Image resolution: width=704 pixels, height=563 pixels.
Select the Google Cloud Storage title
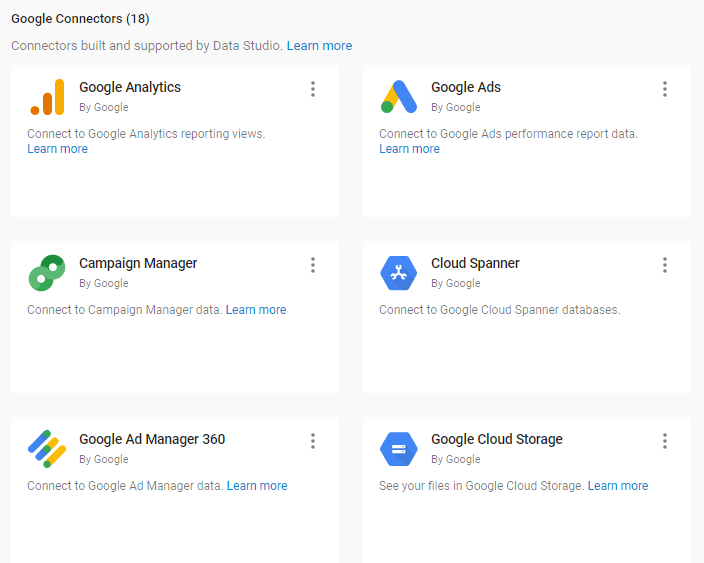pyautogui.click(x=497, y=439)
